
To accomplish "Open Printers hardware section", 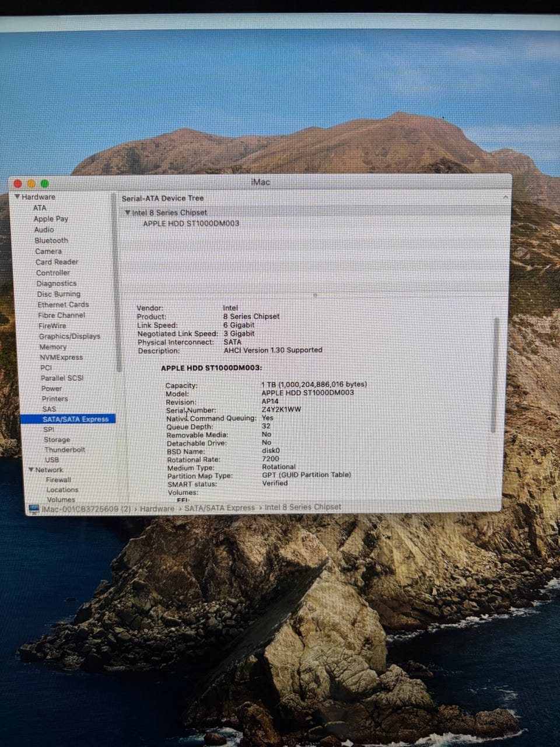I will (x=55, y=399).
